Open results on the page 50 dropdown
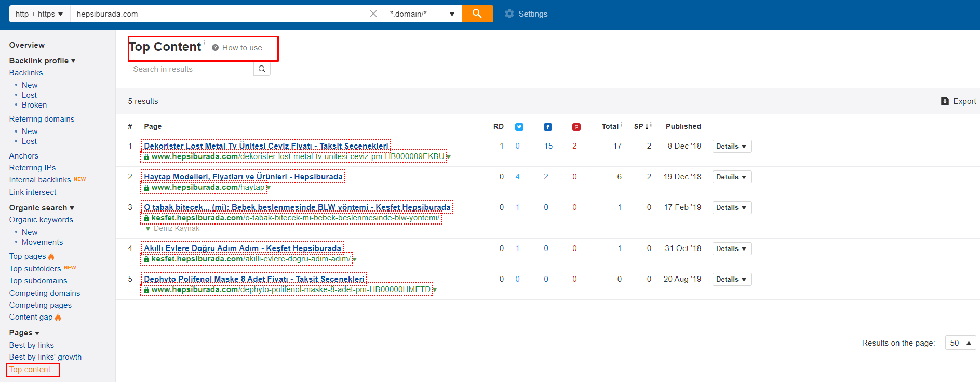Screen dimensions: 980x382 [x=960, y=343]
